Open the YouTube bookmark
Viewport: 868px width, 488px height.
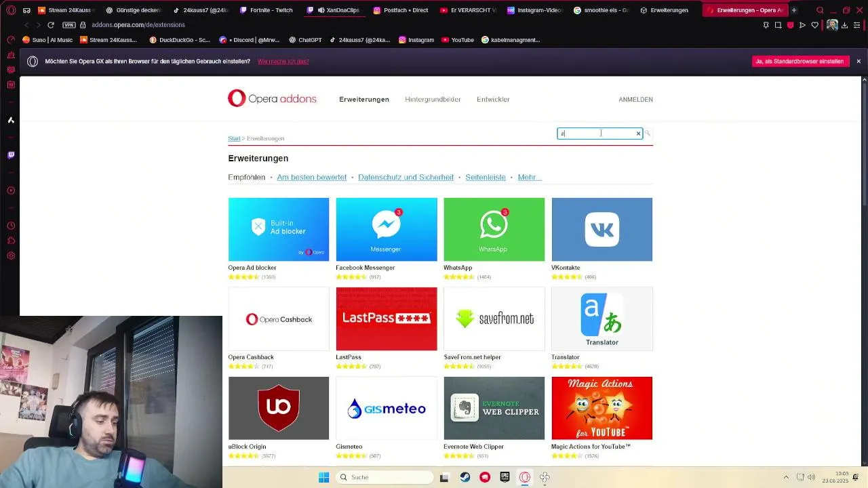click(458, 40)
